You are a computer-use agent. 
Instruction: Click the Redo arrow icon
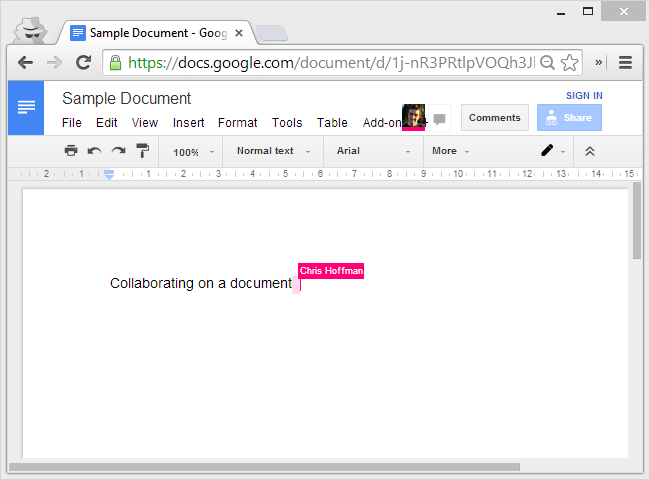click(118, 151)
